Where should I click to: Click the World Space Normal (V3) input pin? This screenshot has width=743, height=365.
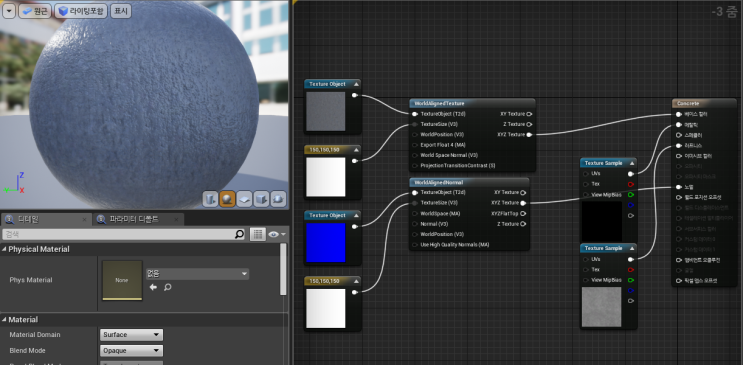tap(415, 155)
